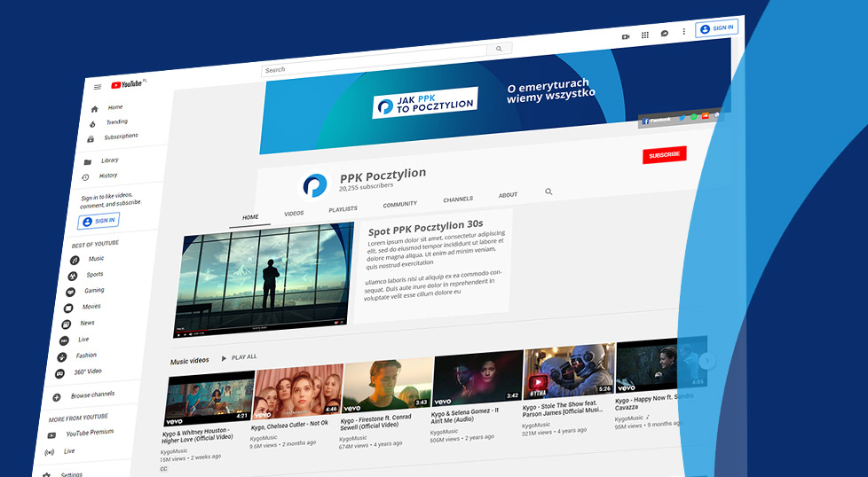Viewport: 868px width, 477px height.
Task: Click the 360° Video icon
Action: click(59, 373)
